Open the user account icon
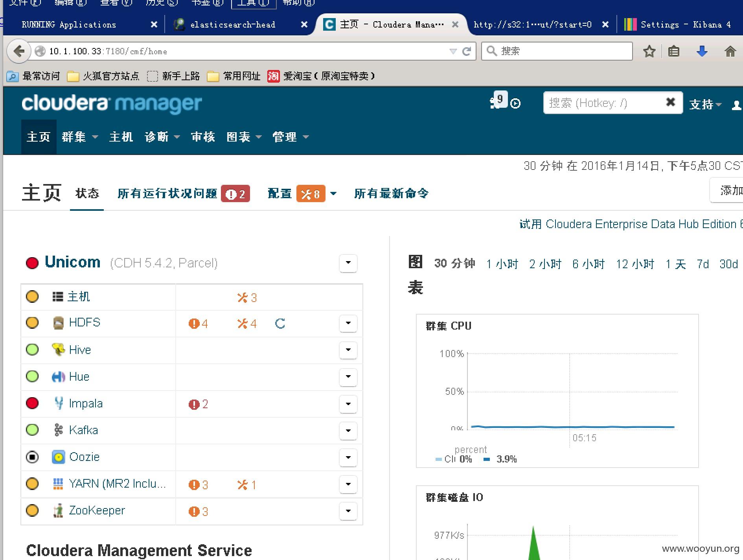 coord(736,105)
